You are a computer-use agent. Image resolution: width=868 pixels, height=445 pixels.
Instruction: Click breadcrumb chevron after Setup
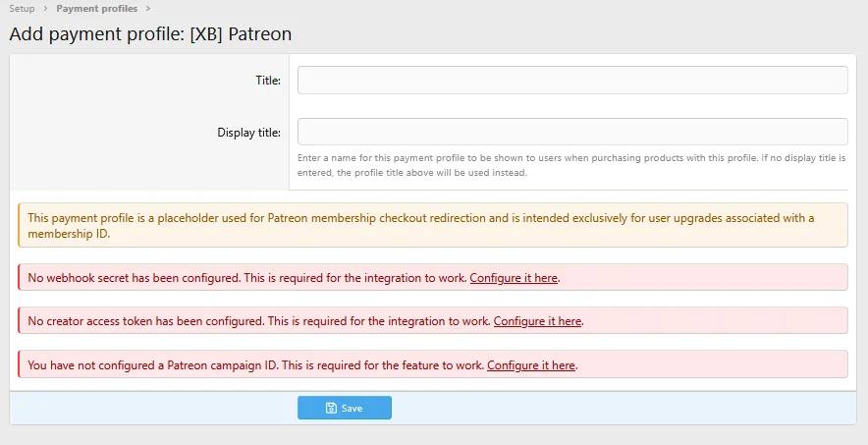[x=45, y=8]
